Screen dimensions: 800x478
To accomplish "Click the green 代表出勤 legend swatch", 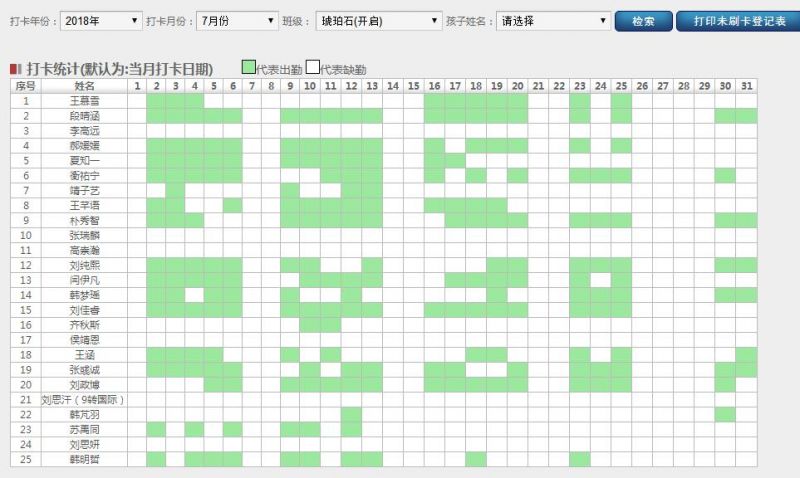I will (248, 67).
